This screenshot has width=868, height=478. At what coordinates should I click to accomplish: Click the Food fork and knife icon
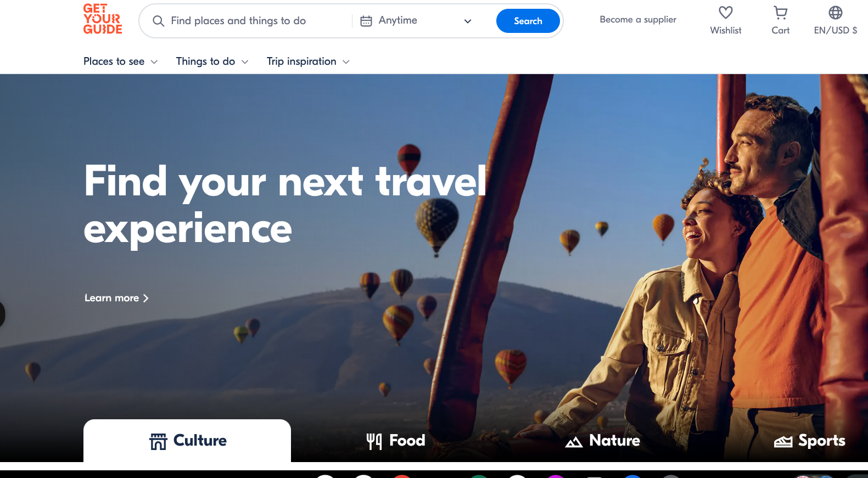point(374,441)
